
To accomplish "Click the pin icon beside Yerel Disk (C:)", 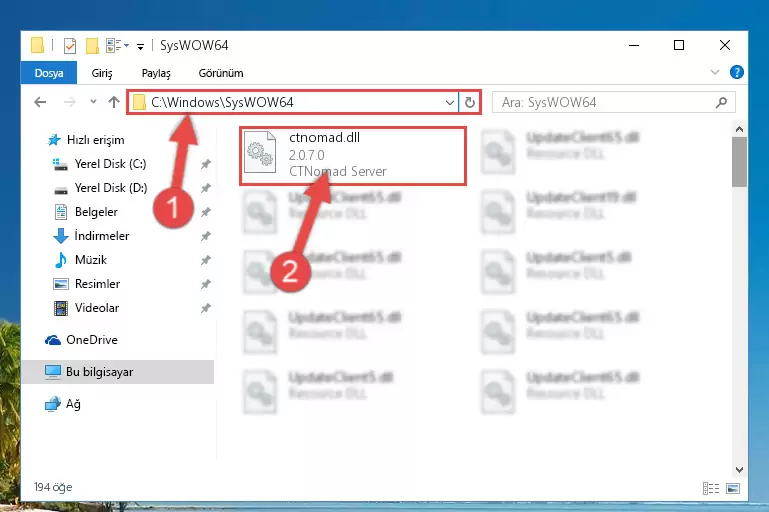I will coord(205,164).
